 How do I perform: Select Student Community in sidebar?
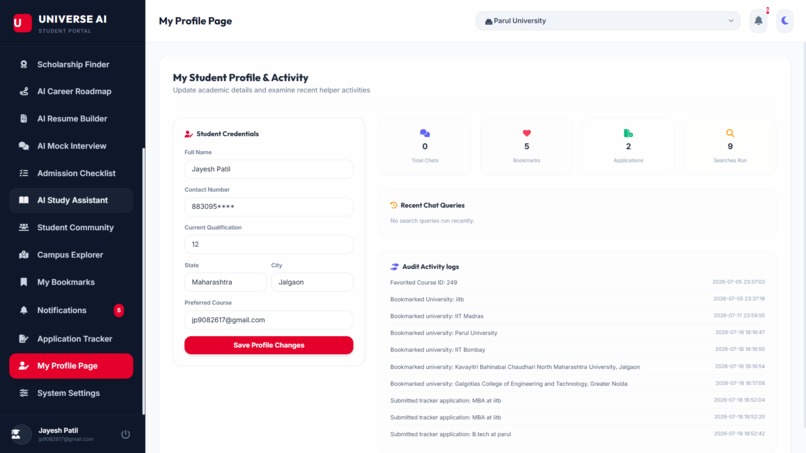click(71, 227)
